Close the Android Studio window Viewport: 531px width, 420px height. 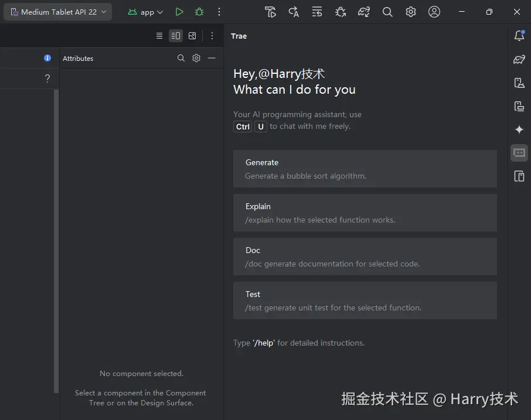click(x=517, y=12)
